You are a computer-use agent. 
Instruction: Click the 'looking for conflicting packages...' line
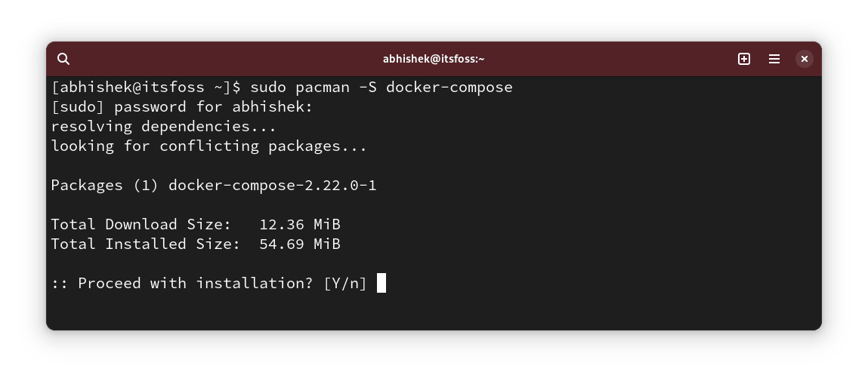209,146
